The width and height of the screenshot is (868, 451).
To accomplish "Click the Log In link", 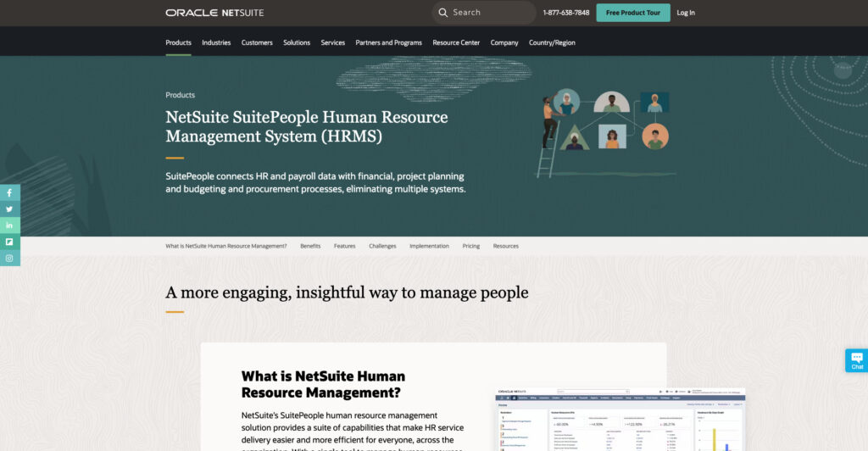I will 686,13.
